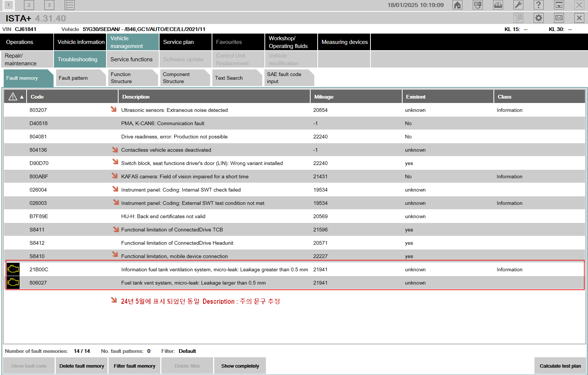Open the help question mark icon
The image size is (588, 375).
[539, 5]
